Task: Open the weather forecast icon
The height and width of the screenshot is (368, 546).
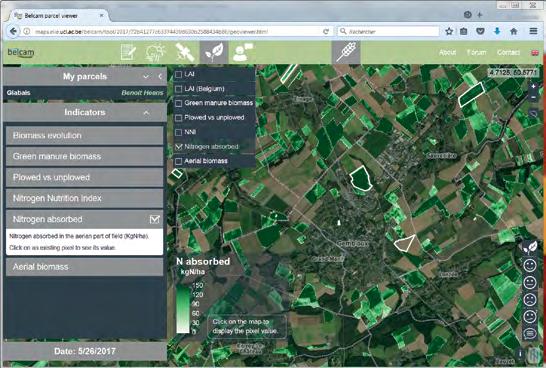Action: tap(156, 53)
